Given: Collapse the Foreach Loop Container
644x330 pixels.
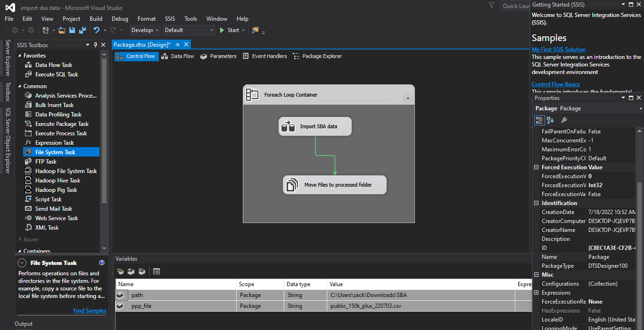Looking at the screenshot, I should coord(408,99).
